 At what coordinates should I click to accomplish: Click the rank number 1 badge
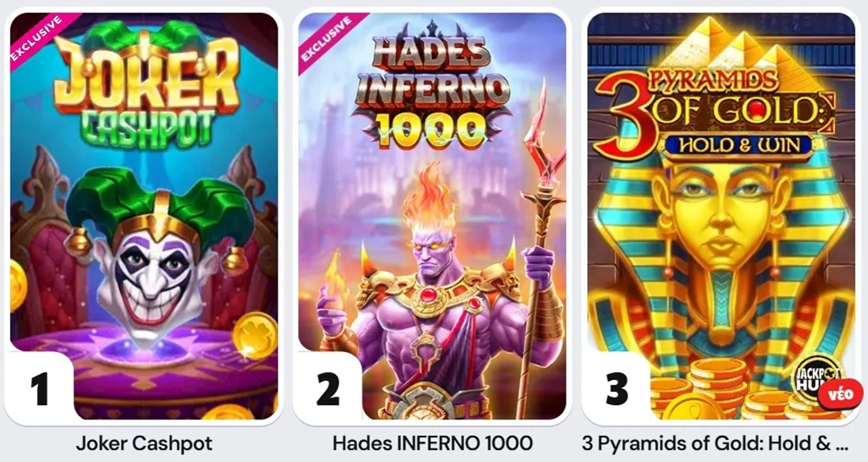pyautogui.click(x=39, y=389)
